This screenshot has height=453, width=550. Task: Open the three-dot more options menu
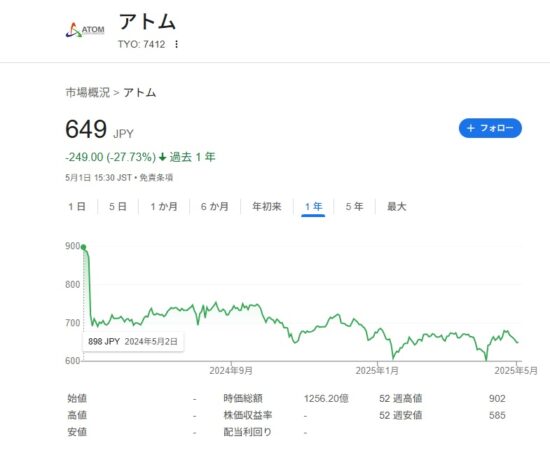point(176,44)
